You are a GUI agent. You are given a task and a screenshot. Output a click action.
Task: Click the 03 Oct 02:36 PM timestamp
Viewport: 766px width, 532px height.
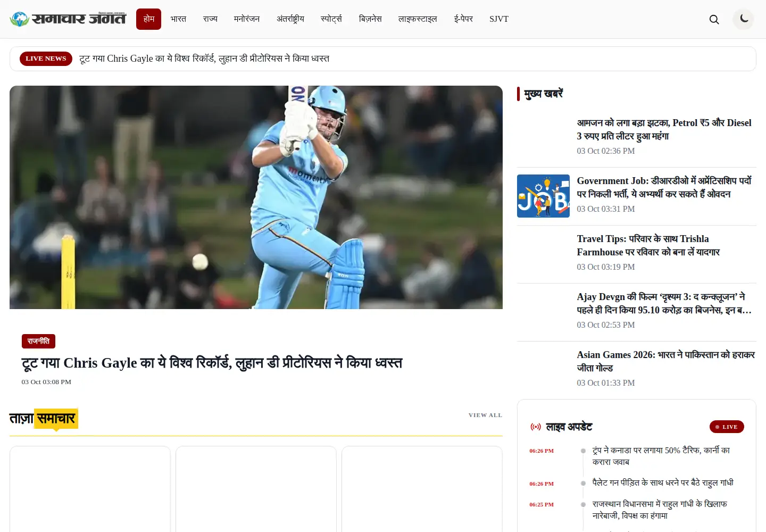(606, 151)
